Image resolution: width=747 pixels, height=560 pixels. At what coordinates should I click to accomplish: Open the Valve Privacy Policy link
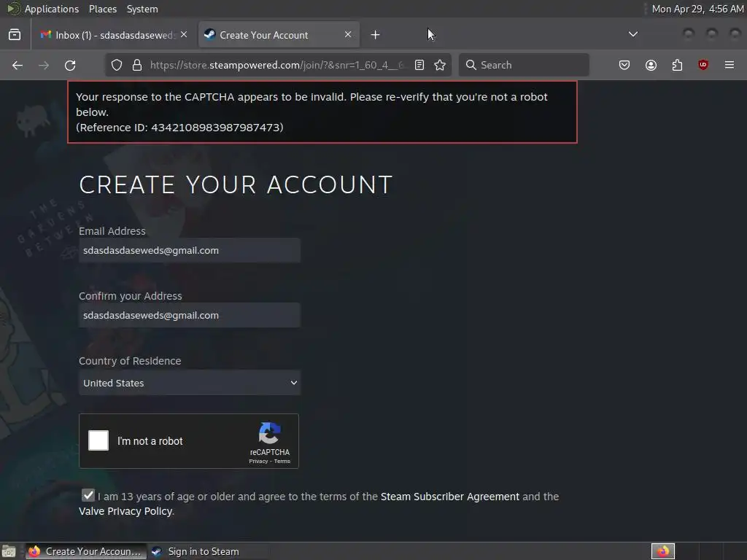click(x=125, y=511)
